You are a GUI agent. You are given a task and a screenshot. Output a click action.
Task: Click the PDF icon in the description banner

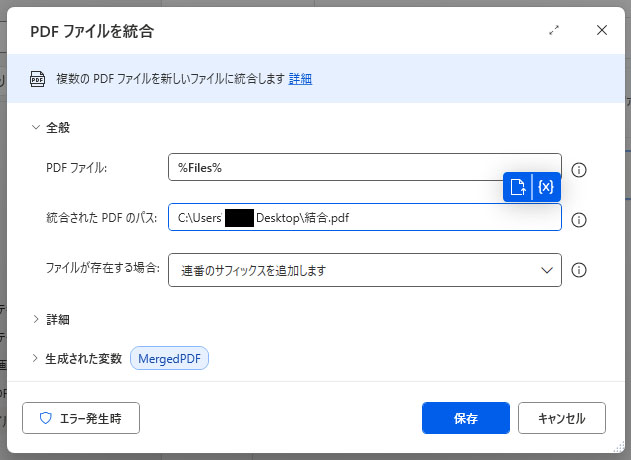pos(38,79)
